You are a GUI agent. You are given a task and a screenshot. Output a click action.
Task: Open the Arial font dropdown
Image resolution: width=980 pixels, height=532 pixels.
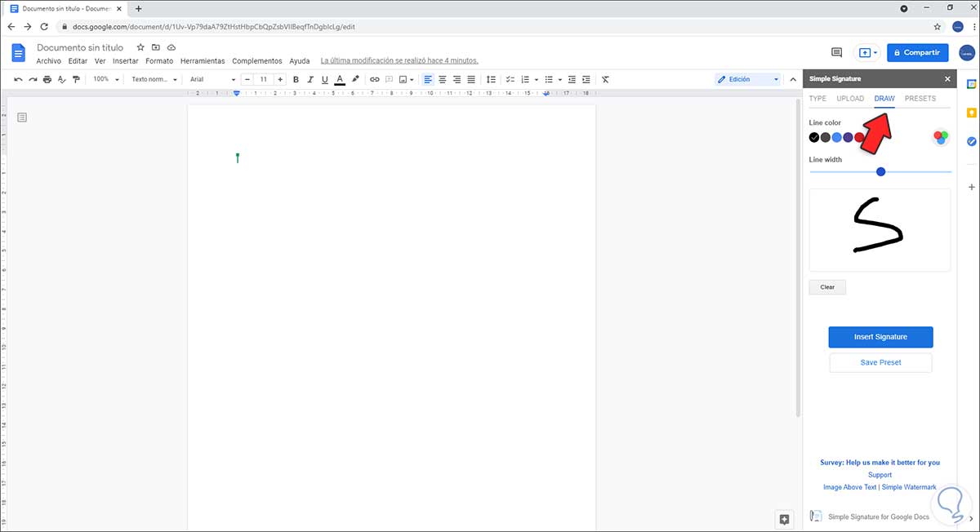[x=212, y=79]
